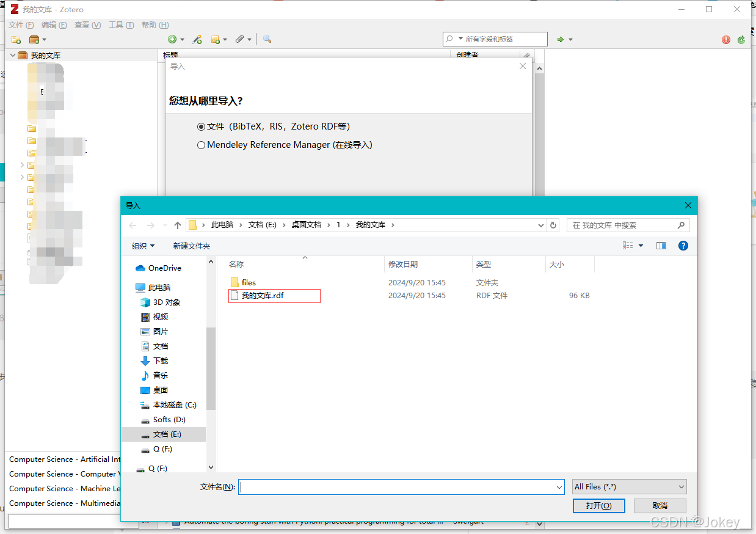Open address bar history dropdown arrow
Viewport: 756px width, 534px height.
tap(541, 225)
